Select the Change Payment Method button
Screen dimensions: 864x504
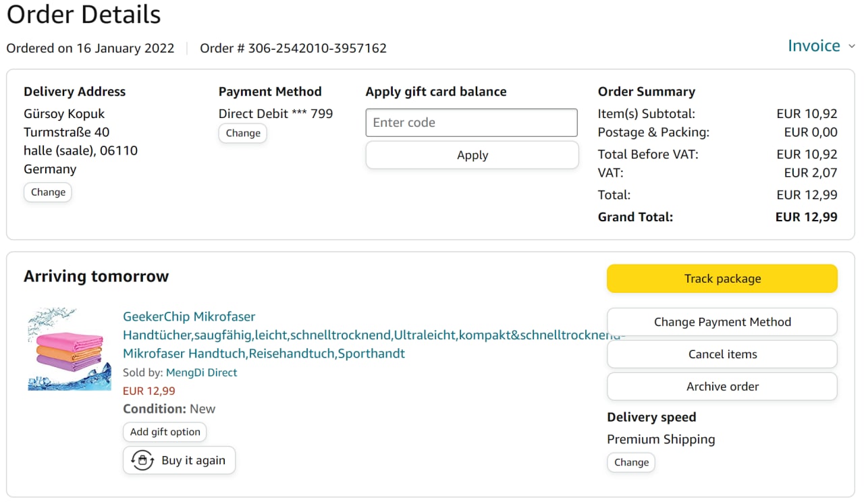[722, 322]
